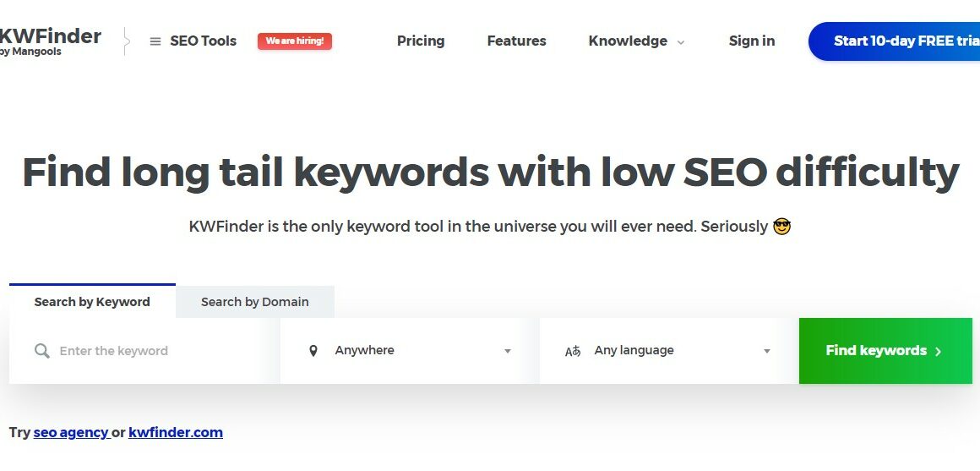Open the Pricing page
This screenshot has width=980, height=471.
click(x=421, y=41)
